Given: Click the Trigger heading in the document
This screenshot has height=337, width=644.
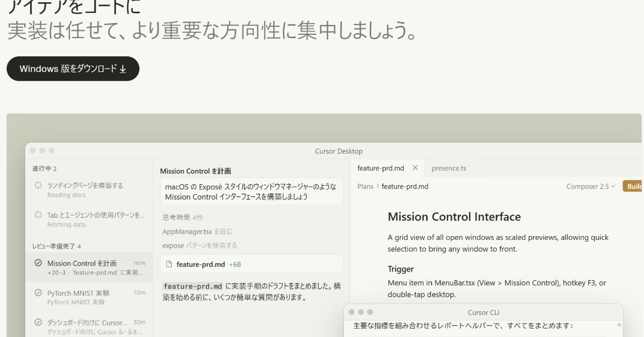Looking at the screenshot, I should 401,269.
